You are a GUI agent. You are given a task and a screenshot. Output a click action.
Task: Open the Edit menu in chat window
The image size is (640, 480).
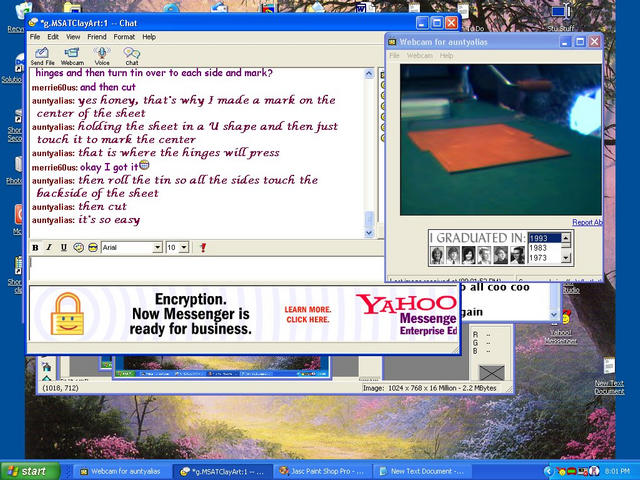[x=53, y=37]
